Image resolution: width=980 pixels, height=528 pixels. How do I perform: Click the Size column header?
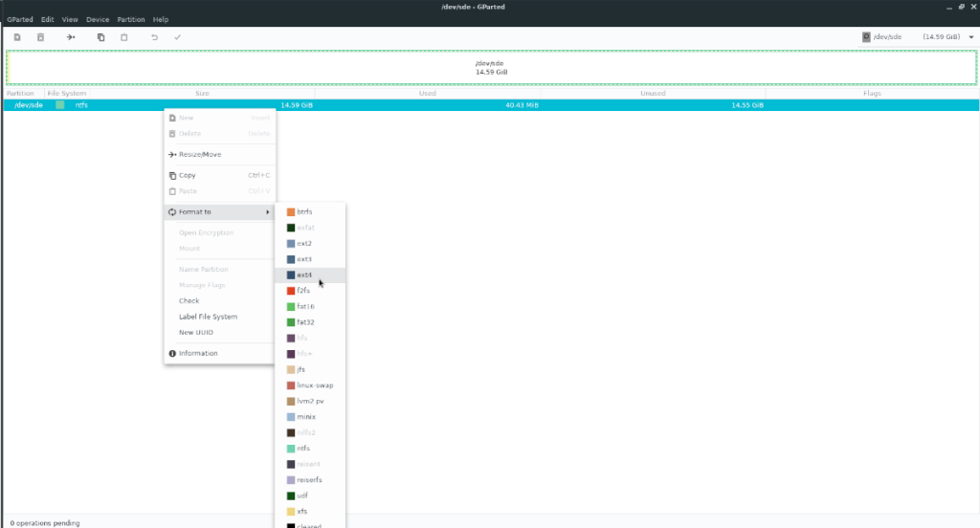point(202,94)
